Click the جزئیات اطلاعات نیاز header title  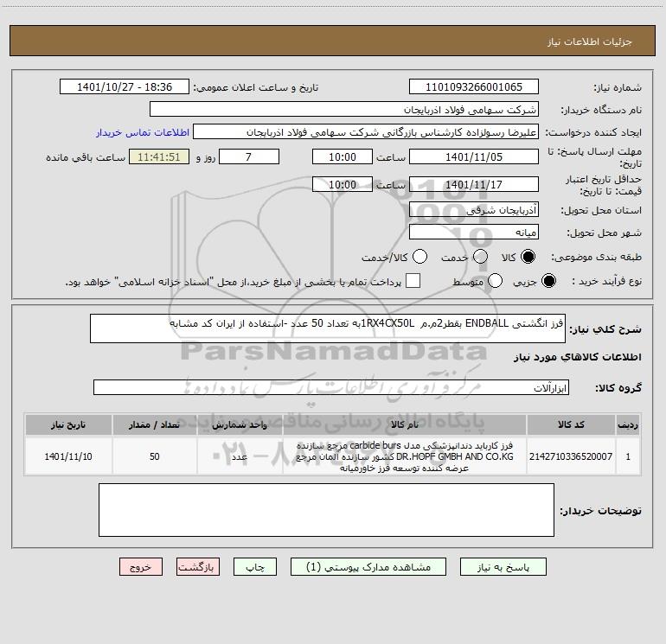589,41
